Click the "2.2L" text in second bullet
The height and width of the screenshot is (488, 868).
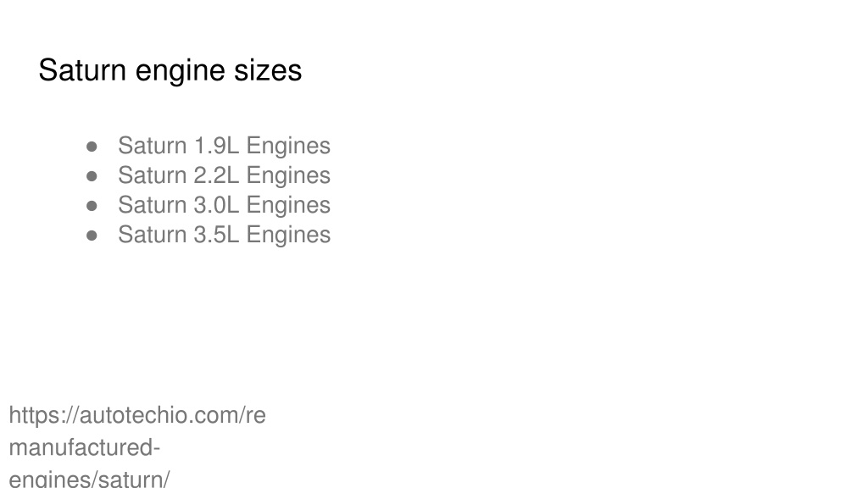pyautogui.click(x=216, y=175)
